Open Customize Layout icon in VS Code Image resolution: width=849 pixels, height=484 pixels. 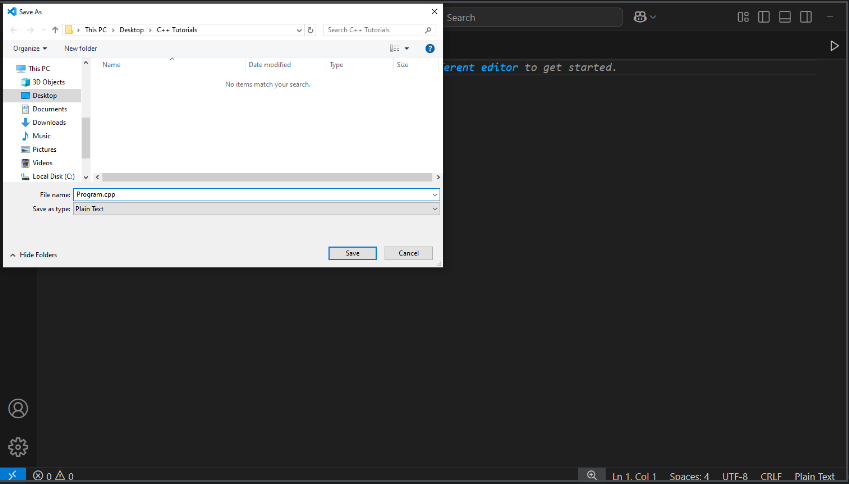(743, 17)
